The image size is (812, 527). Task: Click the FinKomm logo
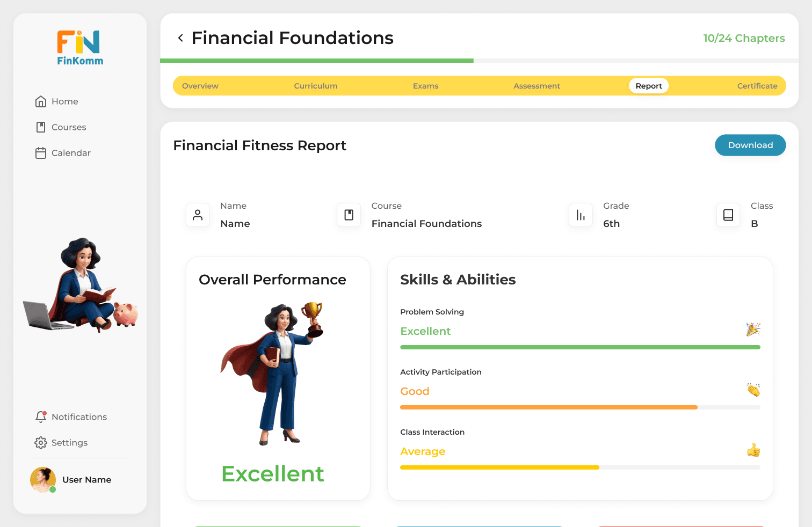coord(80,48)
